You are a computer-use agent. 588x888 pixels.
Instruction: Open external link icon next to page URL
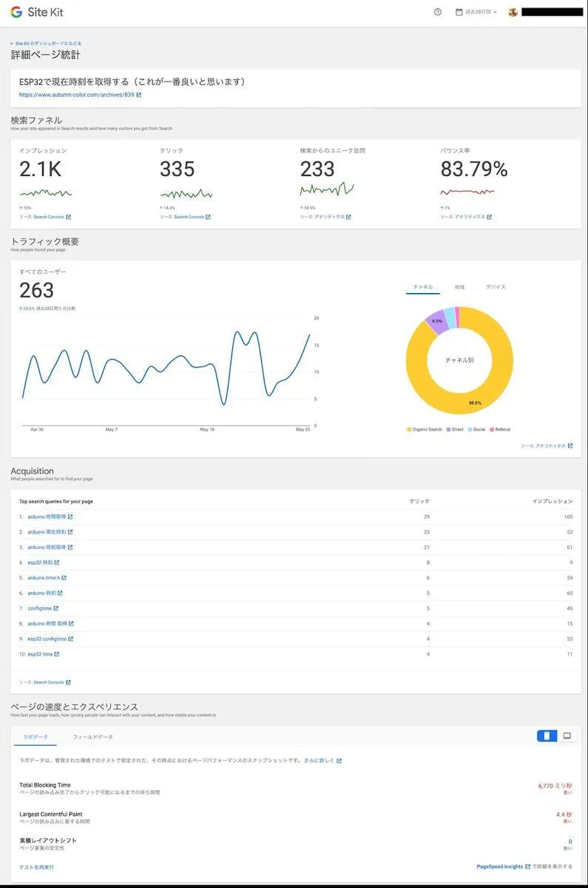(x=139, y=95)
